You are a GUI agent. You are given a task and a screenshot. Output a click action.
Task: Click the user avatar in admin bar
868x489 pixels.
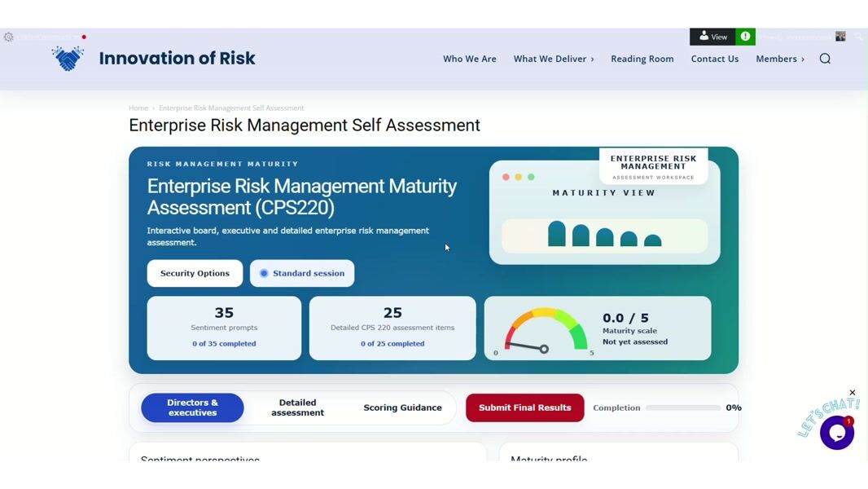click(x=840, y=37)
